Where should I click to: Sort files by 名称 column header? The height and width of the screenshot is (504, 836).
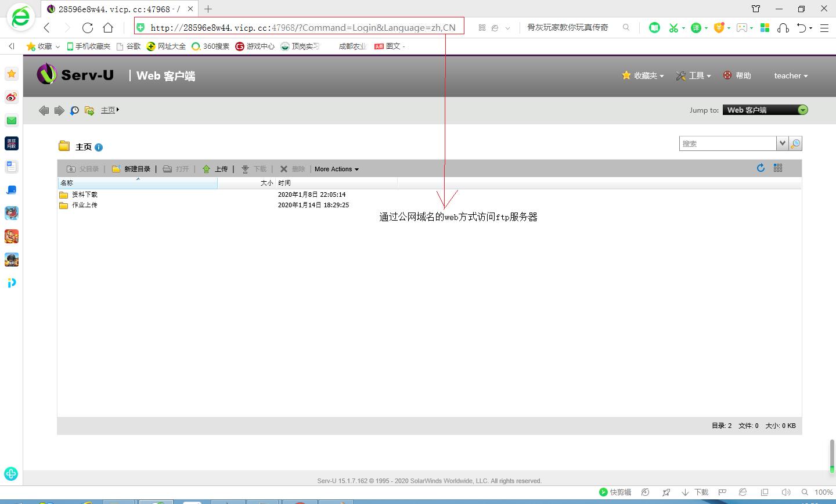click(x=138, y=183)
